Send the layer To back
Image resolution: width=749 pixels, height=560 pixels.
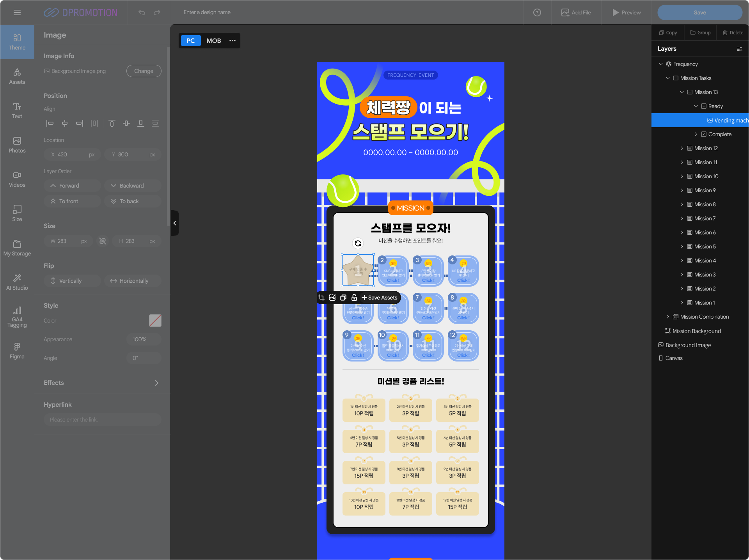point(133,201)
